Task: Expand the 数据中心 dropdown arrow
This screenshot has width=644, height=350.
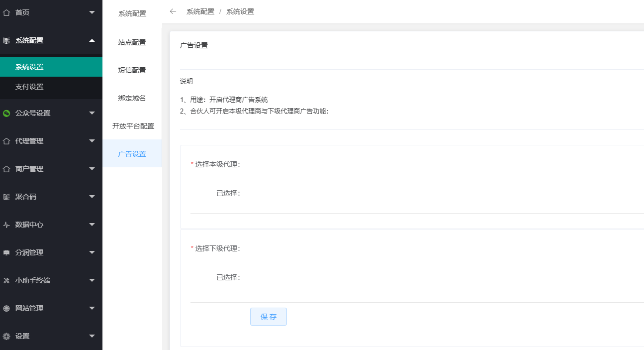Action: click(x=92, y=225)
